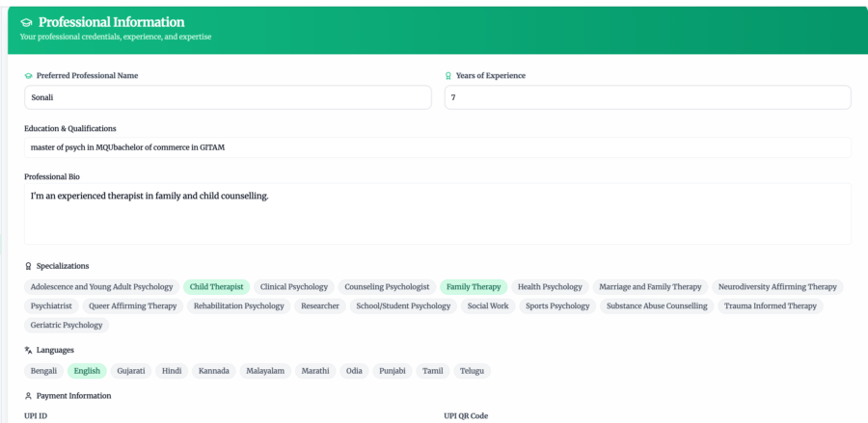The height and width of the screenshot is (423, 868).
Task: Toggle the Counseling Psychologist specialization
Action: pyautogui.click(x=387, y=287)
